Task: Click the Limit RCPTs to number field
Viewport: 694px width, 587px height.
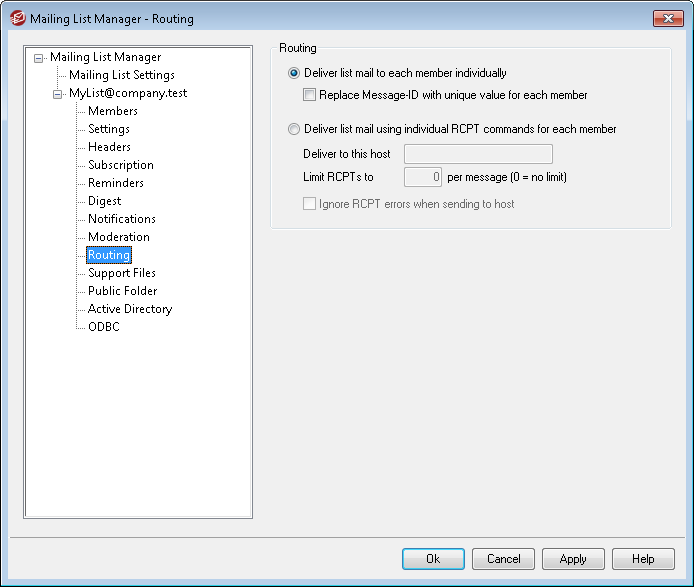Action: coord(422,178)
